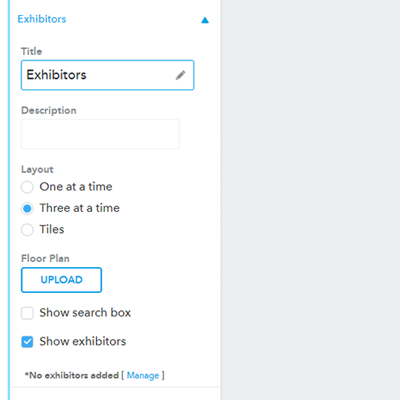Click into the empty Description text box
The height and width of the screenshot is (400, 400).
[100, 134]
